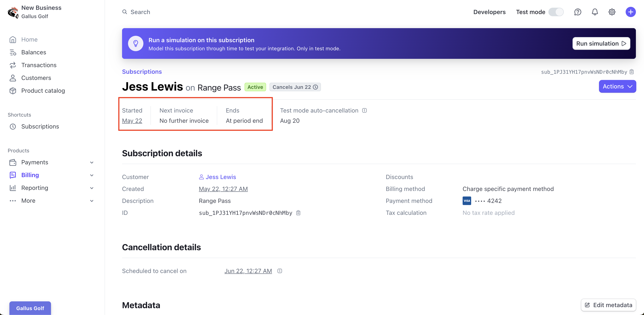Click 'No tax rate applied' text
Image resolution: width=644 pixels, height=315 pixels.
click(488, 213)
